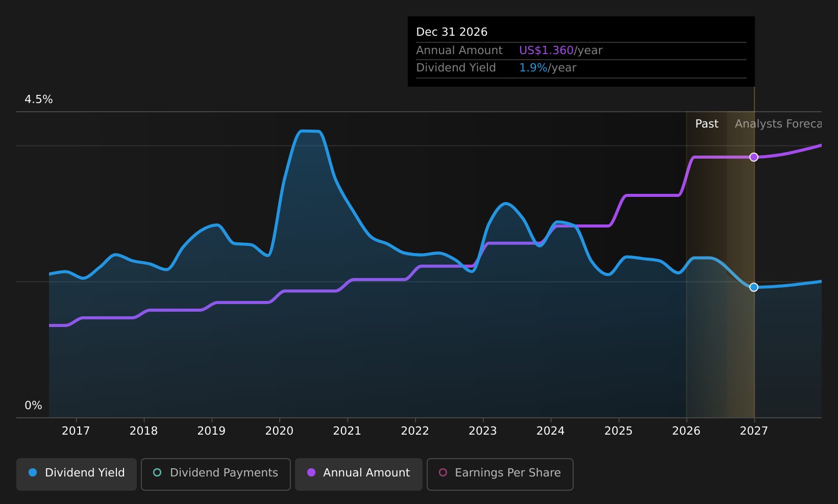Click the Dec 31 2026 tooltip date
Screen dimensions: 838x504
[452, 32]
